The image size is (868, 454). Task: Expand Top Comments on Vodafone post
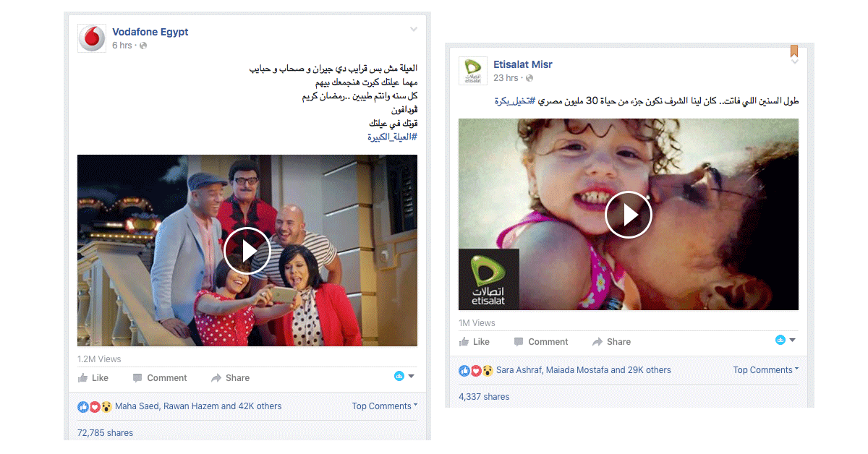point(385,406)
